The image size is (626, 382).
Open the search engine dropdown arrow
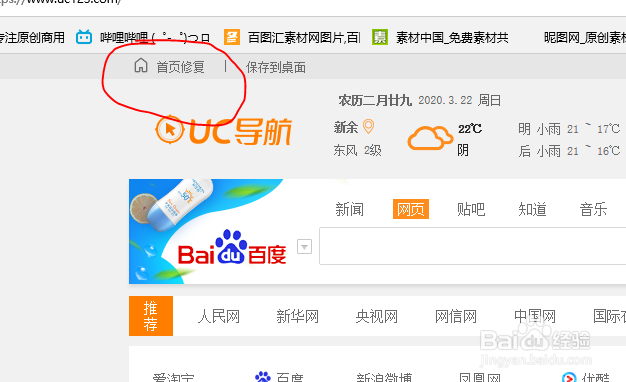[x=304, y=246]
